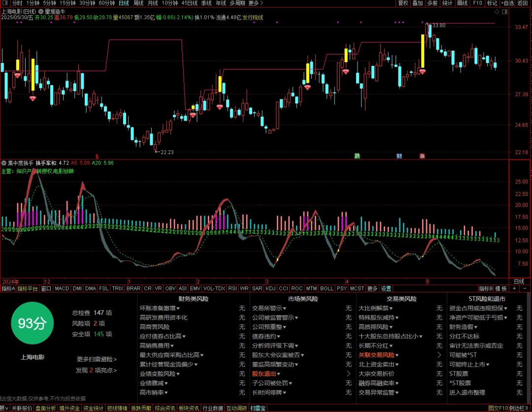The width and height of the screenshot is (532, 412).
Task: Switch sub-chart indicator to OBV
Action: [x=170, y=288]
